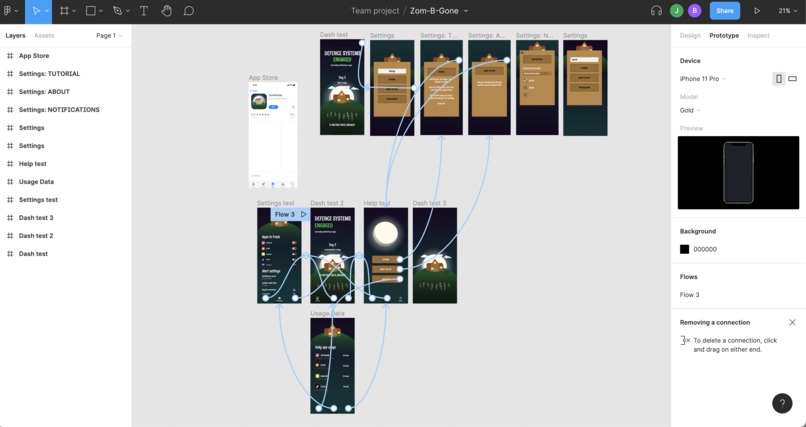
Task: Click the Share button
Action: click(725, 11)
